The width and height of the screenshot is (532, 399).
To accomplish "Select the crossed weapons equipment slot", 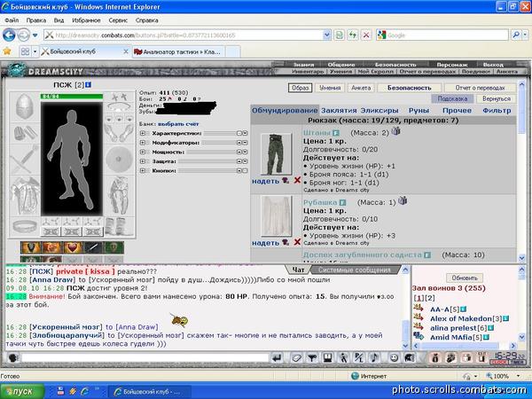I will (25, 160).
